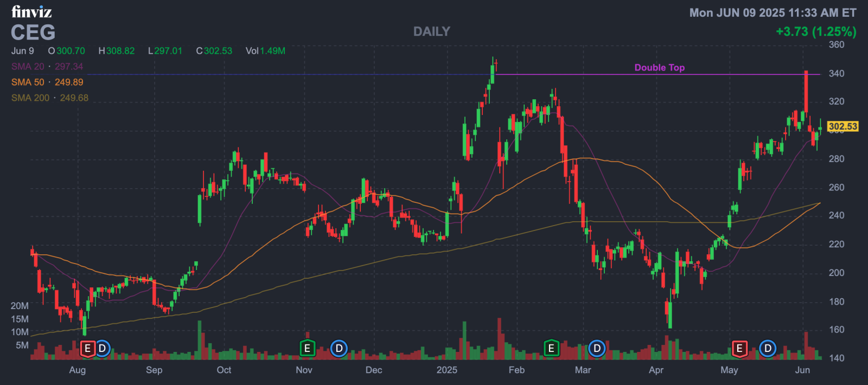
Task: Click the dividend marker in mid-November
Action: pos(339,348)
